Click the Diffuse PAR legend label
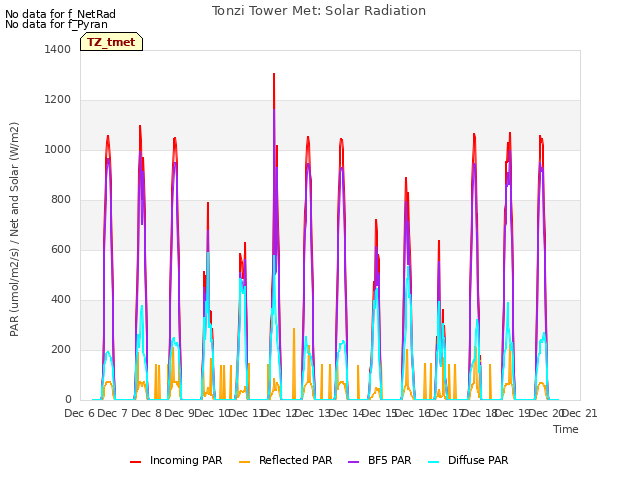The height and width of the screenshot is (480, 640). point(478,460)
